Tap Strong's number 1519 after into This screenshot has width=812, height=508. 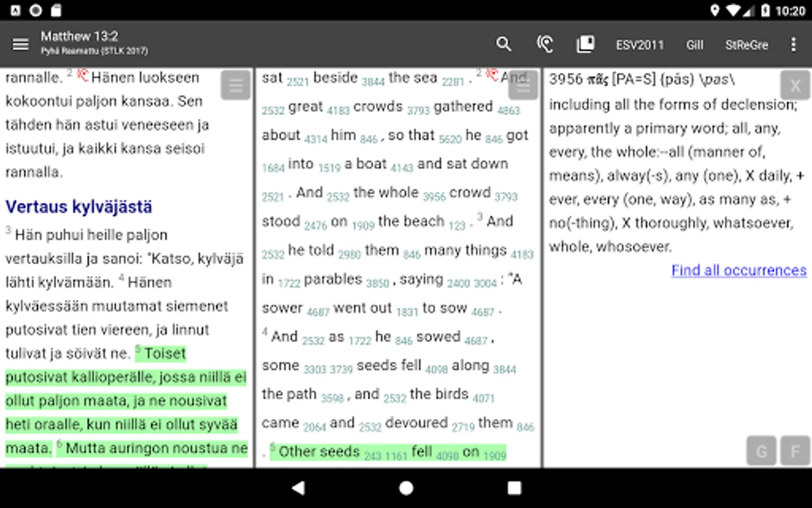point(329,168)
